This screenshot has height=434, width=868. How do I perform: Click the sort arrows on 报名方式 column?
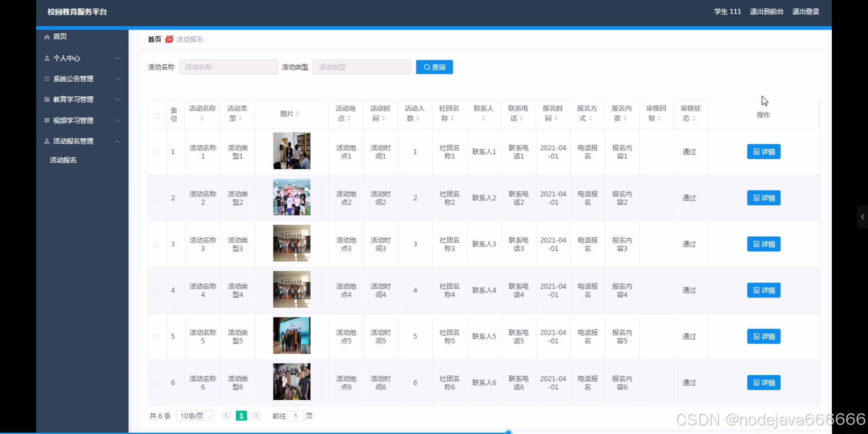590,118
